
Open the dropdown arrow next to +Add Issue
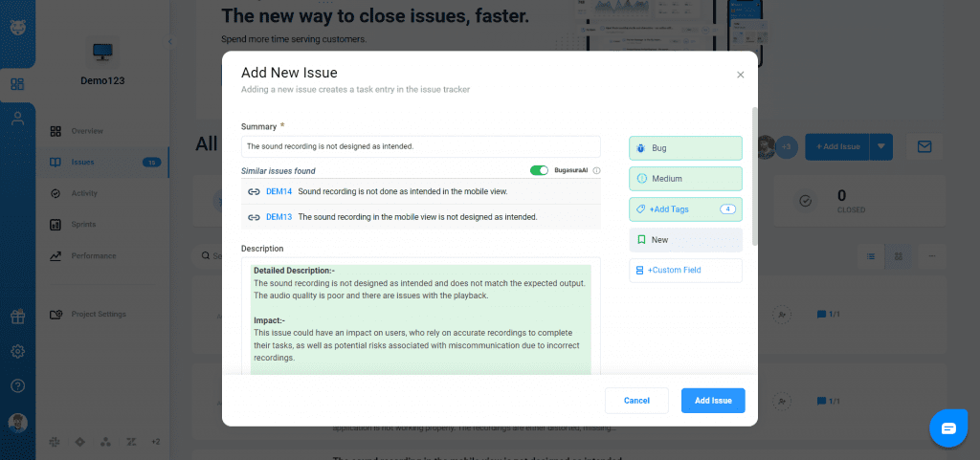881,146
